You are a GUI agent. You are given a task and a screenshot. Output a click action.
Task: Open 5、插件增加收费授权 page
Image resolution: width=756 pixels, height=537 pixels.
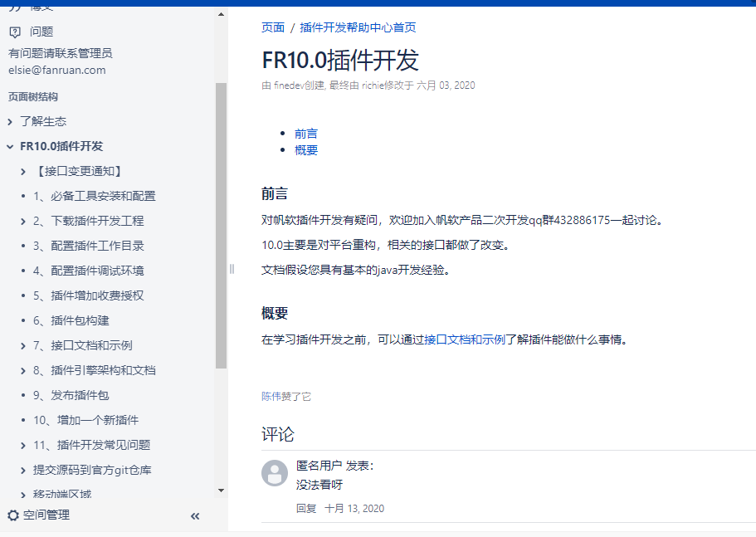click(x=89, y=295)
